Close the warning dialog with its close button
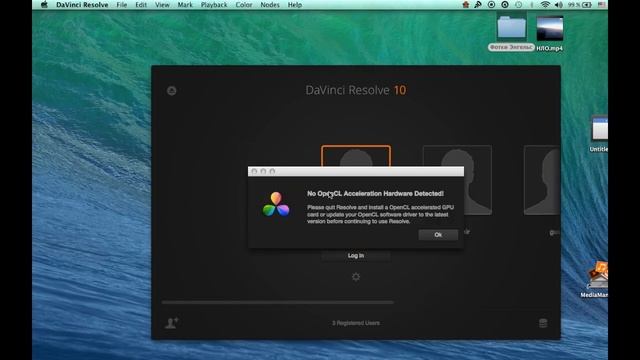640x360 pixels. coord(254,171)
